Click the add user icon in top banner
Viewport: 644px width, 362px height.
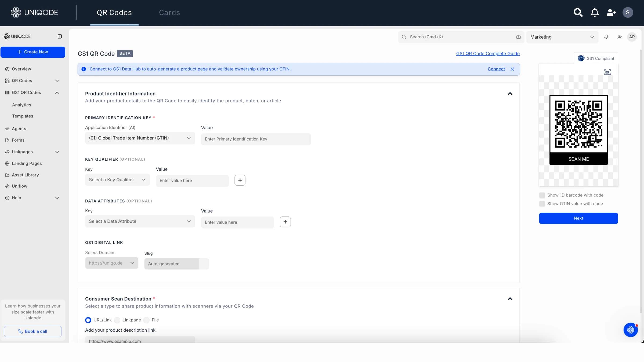[x=611, y=12]
